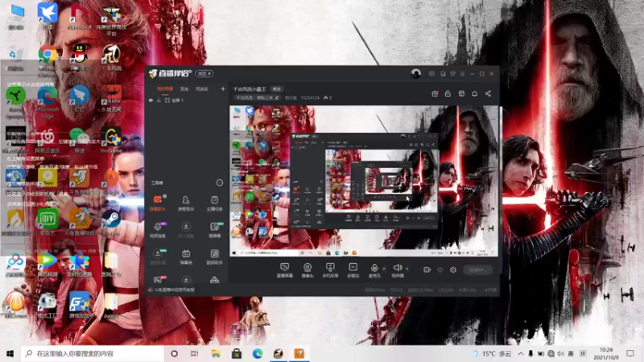Screen dimensions: 644x362
Task: Add 直播屏幕 screen capture source
Action: pos(284,270)
